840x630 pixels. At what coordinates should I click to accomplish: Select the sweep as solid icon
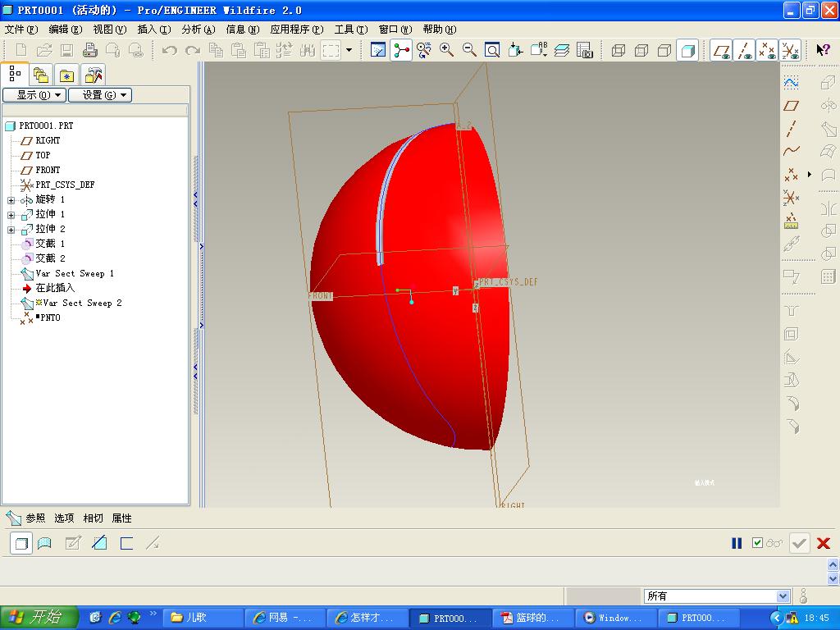(x=21, y=543)
